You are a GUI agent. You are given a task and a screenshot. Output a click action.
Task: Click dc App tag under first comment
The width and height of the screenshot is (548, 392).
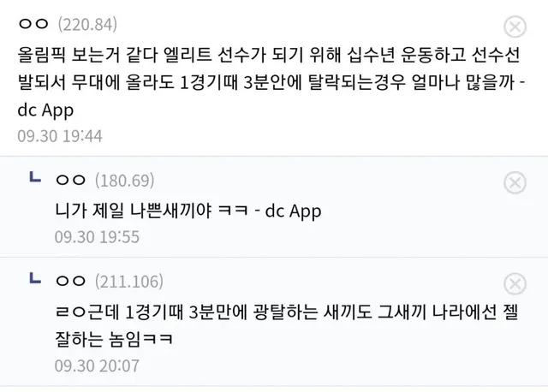coord(45,110)
